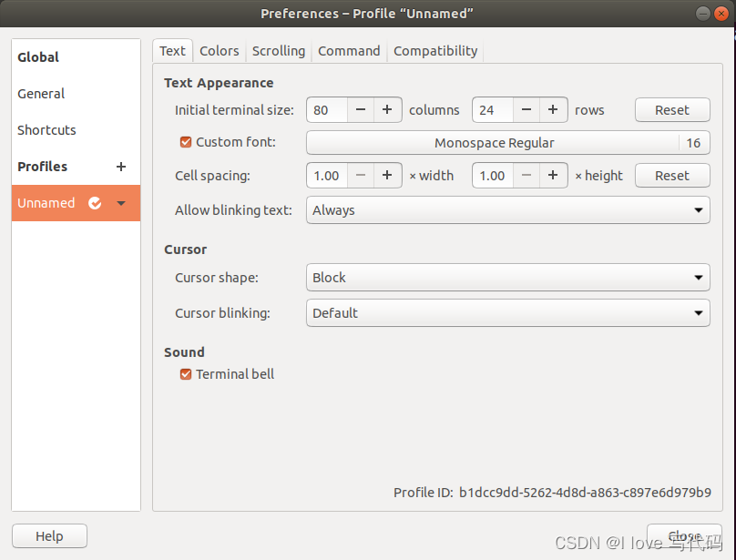
Task: Reset the initial terminal size
Action: pyautogui.click(x=672, y=110)
